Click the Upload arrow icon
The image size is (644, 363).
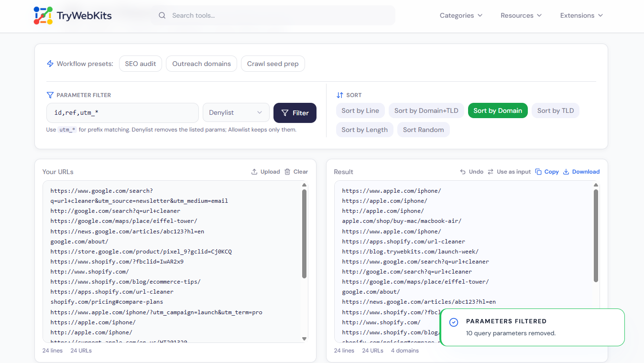pos(254,172)
